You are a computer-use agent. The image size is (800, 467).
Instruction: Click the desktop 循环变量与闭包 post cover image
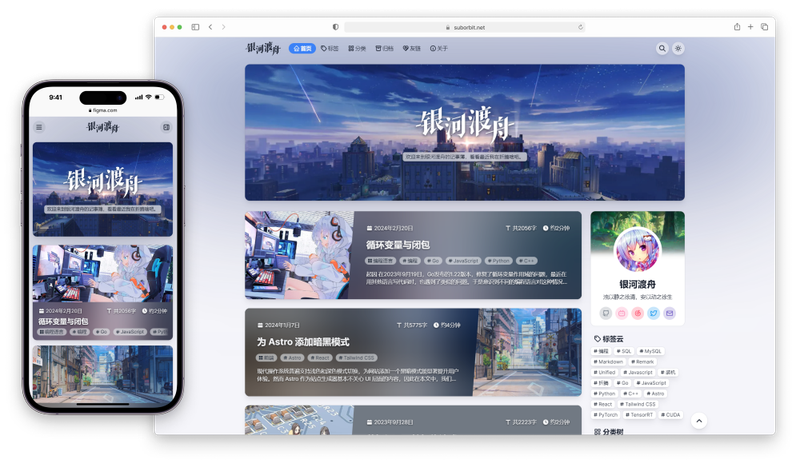pos(299,255)
